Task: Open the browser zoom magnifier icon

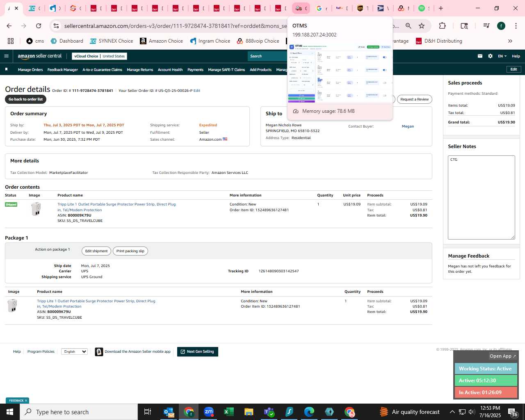Action: [x=408, y=26]
